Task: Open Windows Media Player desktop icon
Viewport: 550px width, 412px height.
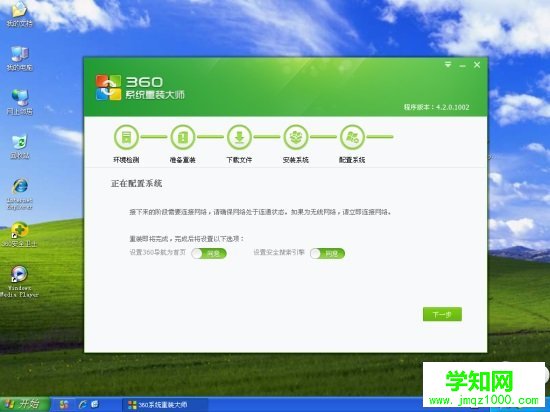Action: (x=19, y=282)
